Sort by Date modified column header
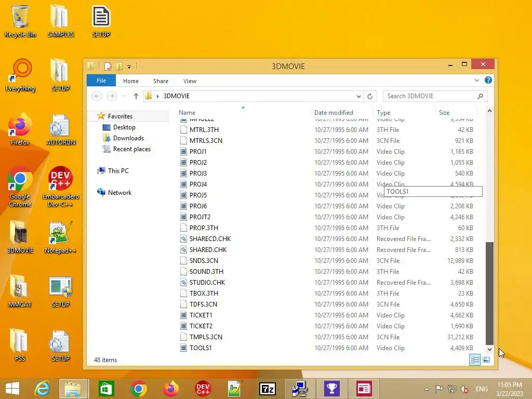The image size is (532, 399). pyautogui.click(x=342, y=113)
